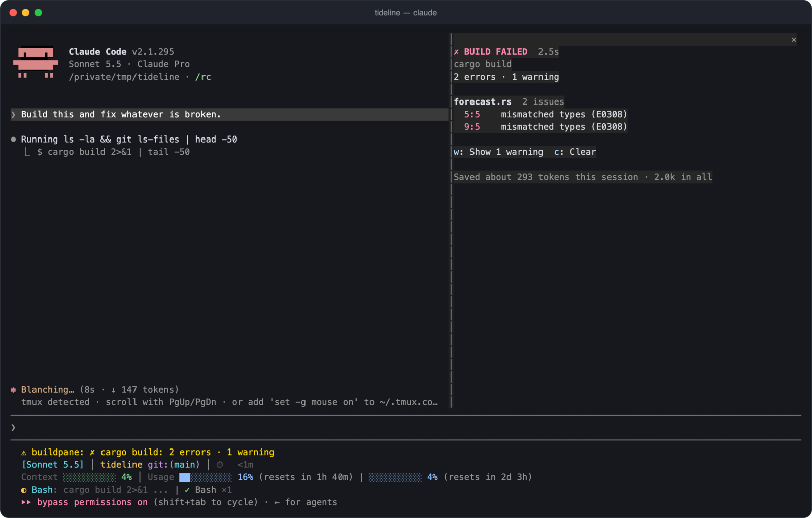Image resolution: width=812 pixels, height=518 pixels.
Task: Click the down-arrow token icon beside 147 tokens
Action: (113, 390)
